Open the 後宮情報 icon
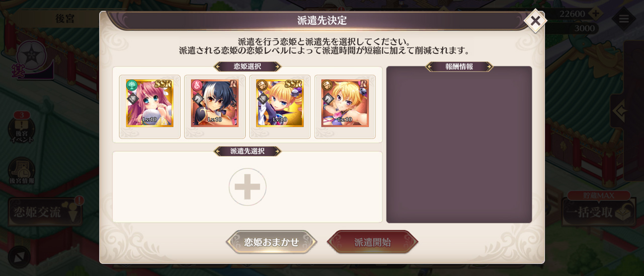The width and height of the screenshot is (644, 276). tap(22, 171)
